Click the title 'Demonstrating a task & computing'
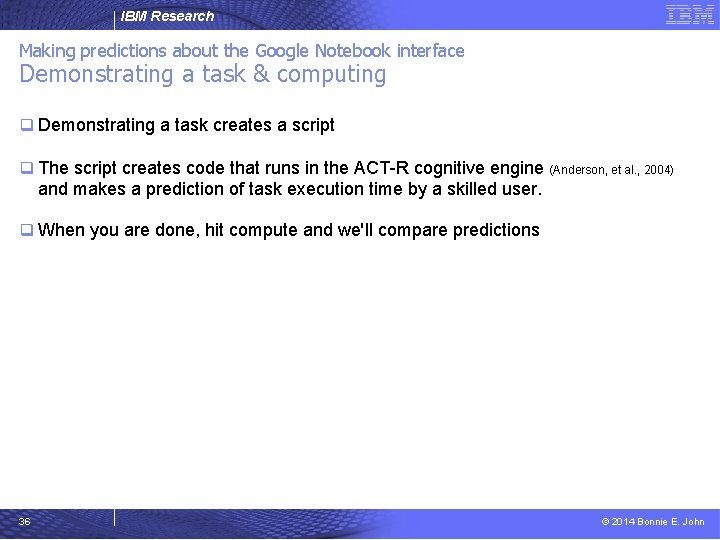The height and width of the screenshot is (540, 720). (202, 74)
